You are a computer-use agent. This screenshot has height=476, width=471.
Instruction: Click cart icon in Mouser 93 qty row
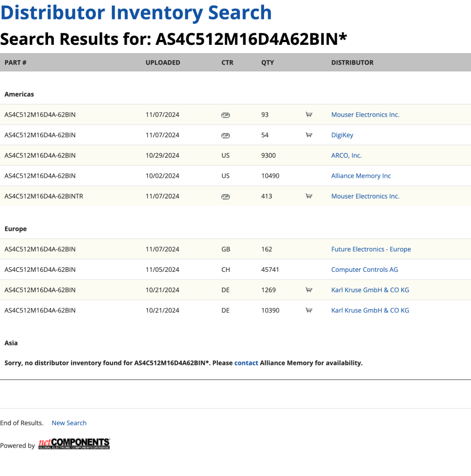(x=308, y=115)
